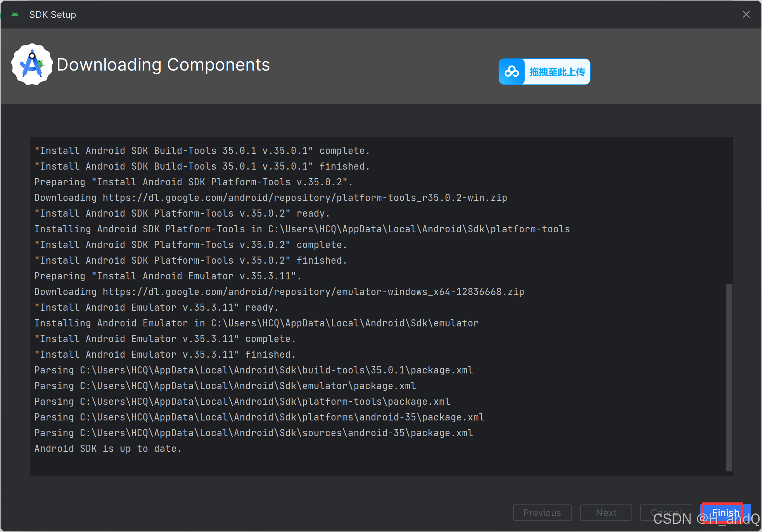
Task: Click 'Preparing Install Android Emulator v.35.3.11' line
Action: tap(168, 276)
